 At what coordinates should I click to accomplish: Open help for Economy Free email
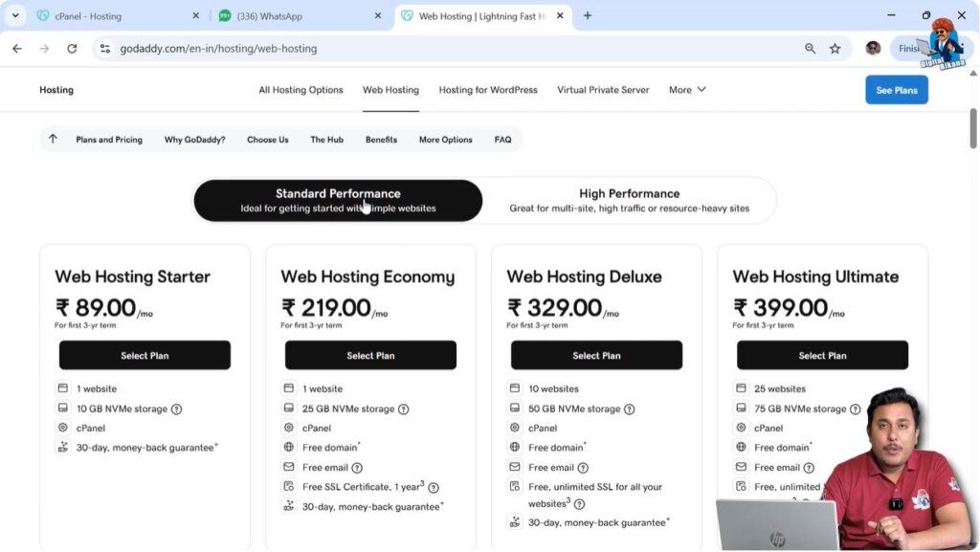click(x=357, y=468)
